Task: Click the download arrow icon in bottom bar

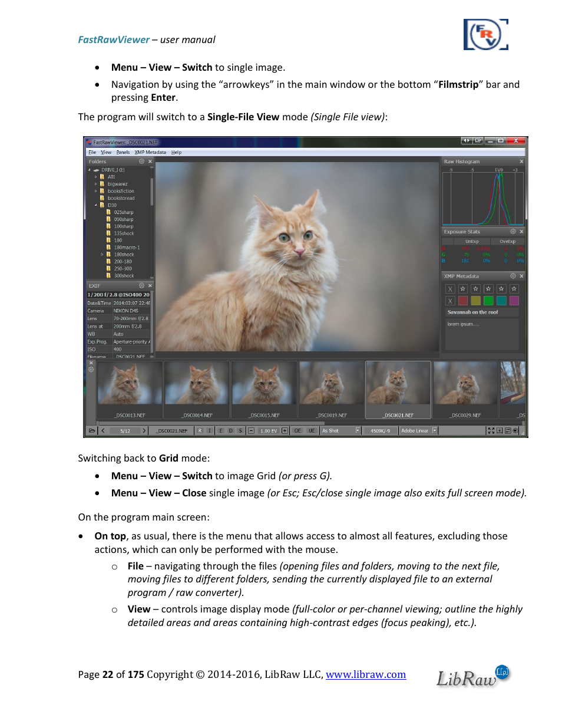Action: (500, 430)
